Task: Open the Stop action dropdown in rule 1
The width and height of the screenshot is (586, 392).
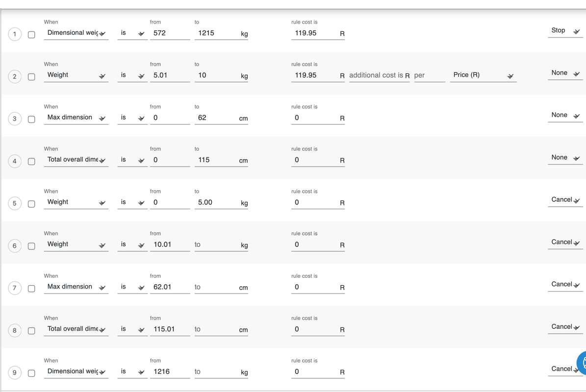Action: [565, 31]
